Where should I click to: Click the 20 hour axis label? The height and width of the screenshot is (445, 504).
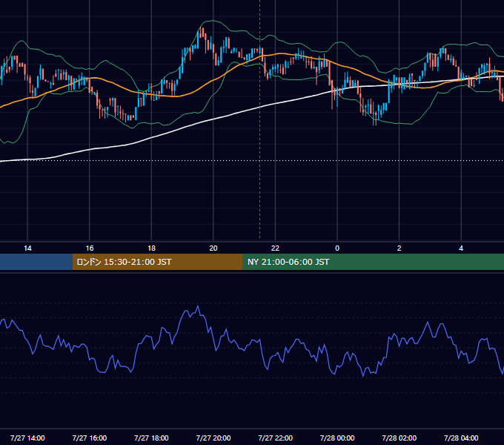pos(213,248)
